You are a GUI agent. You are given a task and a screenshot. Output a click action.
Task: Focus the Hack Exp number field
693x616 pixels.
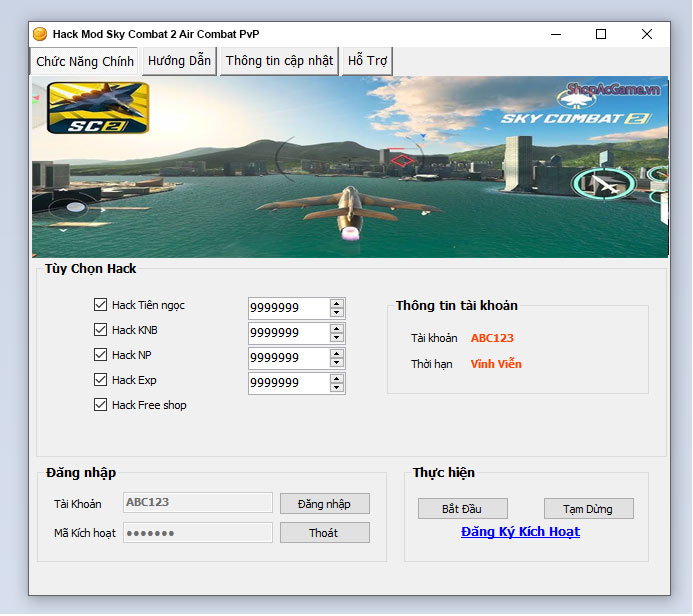[289, 383]
